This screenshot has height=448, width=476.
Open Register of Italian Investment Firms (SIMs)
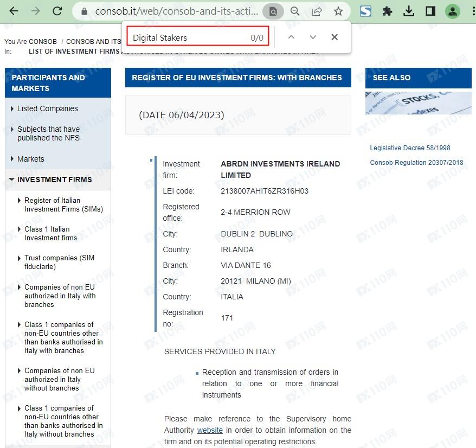coord(63,204)
